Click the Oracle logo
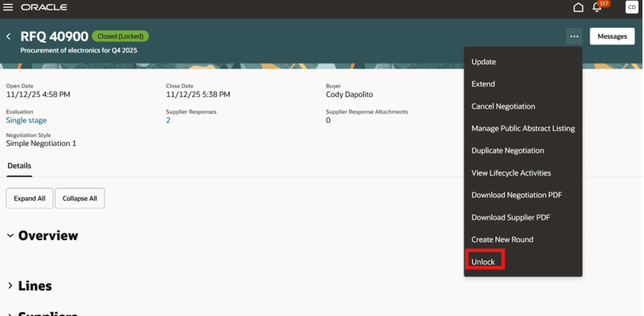Viewport: 644px width, 316px height. click(x=44, y=7)
